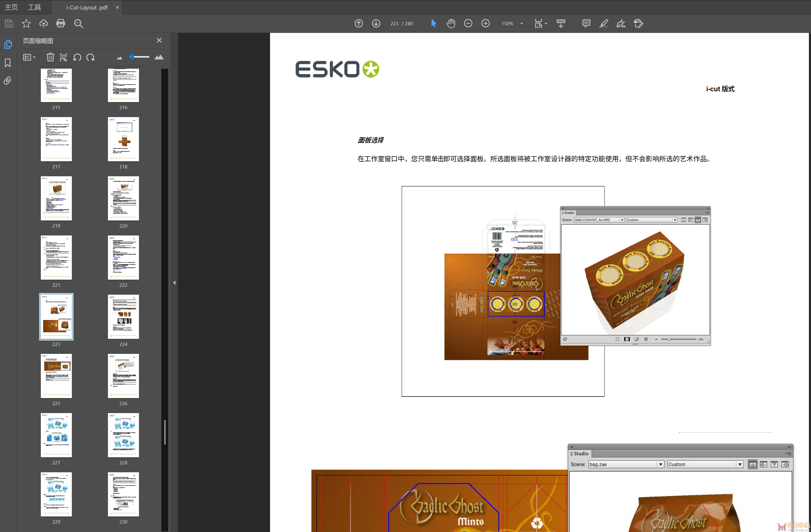The width and height of the screenshot is (811, 532).
Task: Click the fit page width icon
Action: pos(538,23)
